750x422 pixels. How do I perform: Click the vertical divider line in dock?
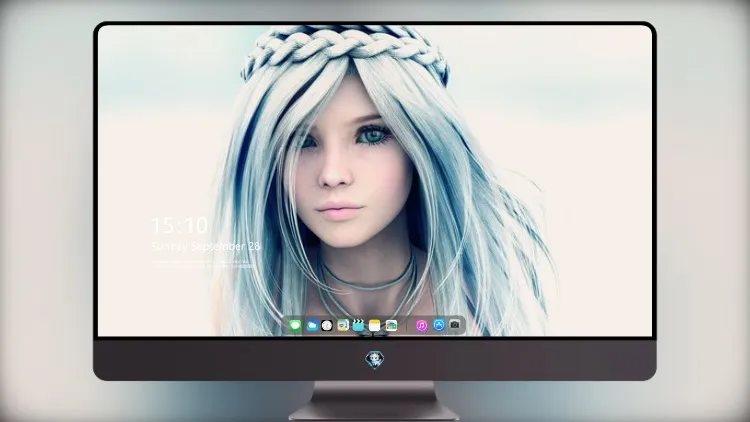point(407,325)
